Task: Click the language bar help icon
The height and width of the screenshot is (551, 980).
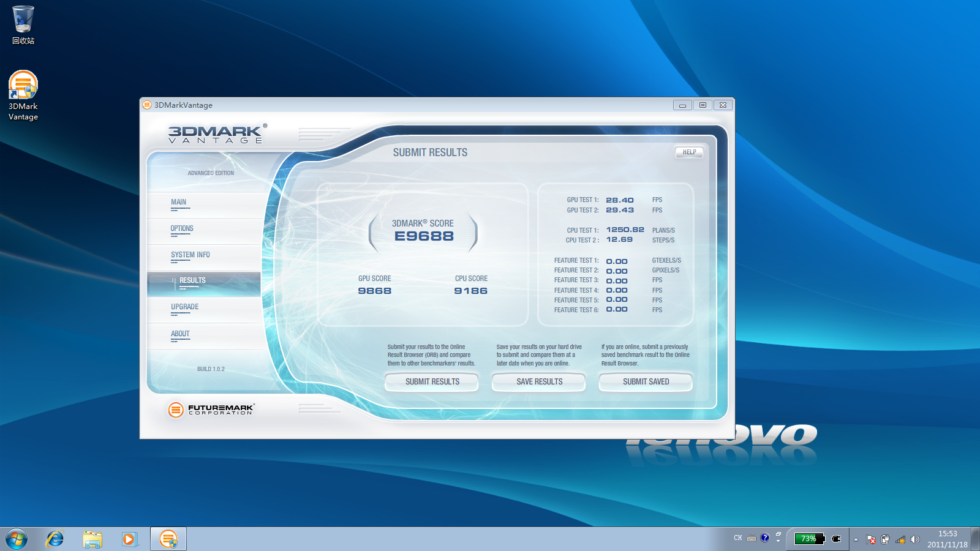Action: click(765, 538)
